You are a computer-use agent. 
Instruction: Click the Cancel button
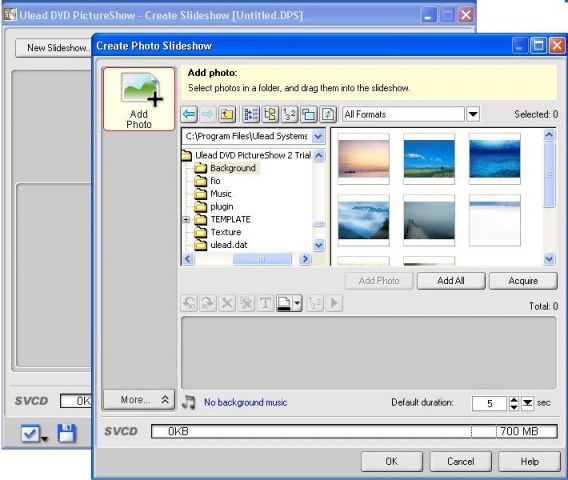tap(460, 461)
